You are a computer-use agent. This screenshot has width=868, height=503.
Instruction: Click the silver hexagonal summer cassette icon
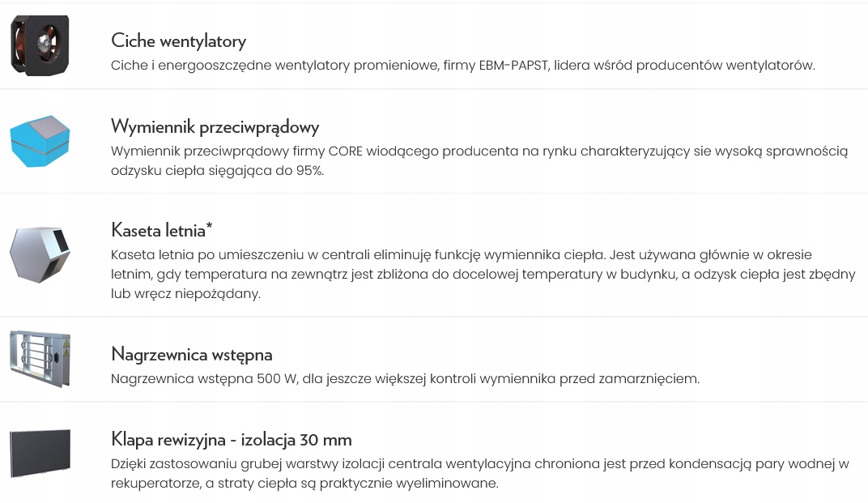pyautogui.click(x=40, y=254)
